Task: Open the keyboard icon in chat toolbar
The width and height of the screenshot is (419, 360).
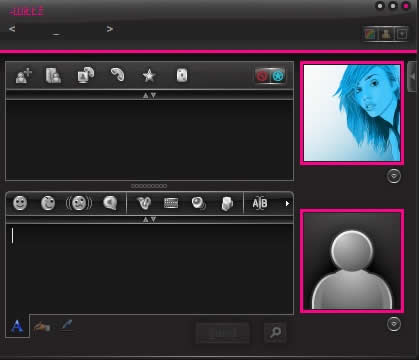Action: click(171, 203)
